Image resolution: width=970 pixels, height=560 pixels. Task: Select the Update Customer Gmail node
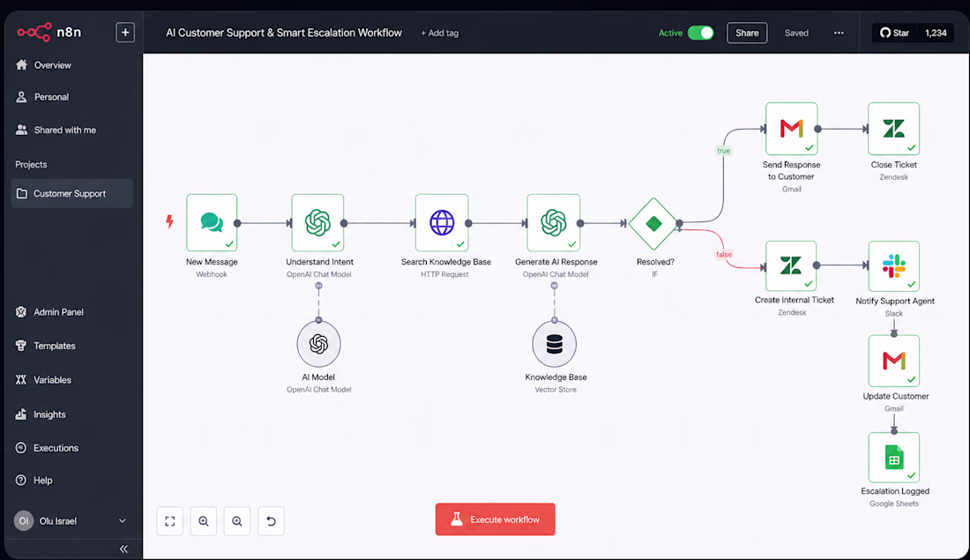pos(893,361)
